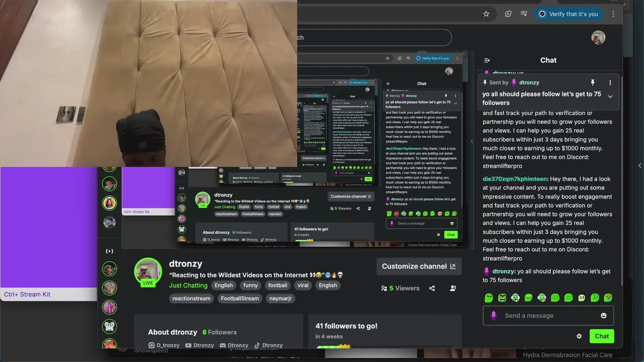Select the neymarjr tag
Screen dimensions: 644x362
coord(280,299)
